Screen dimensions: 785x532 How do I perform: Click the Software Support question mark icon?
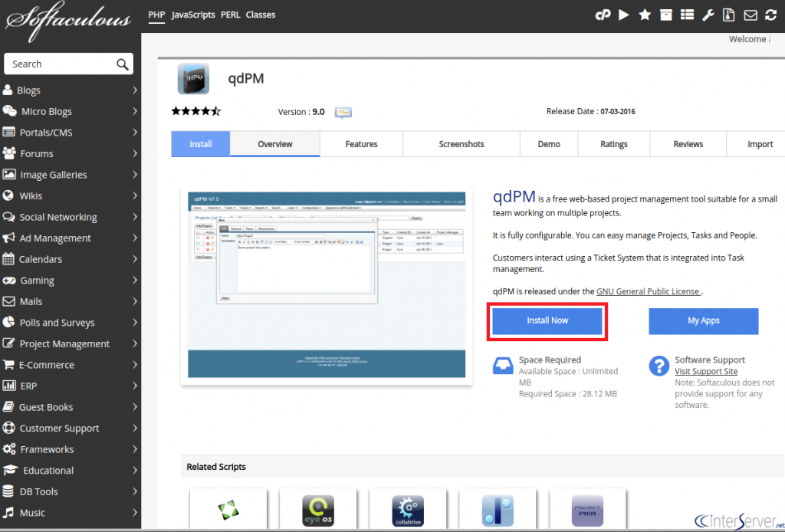click(659, 366)
